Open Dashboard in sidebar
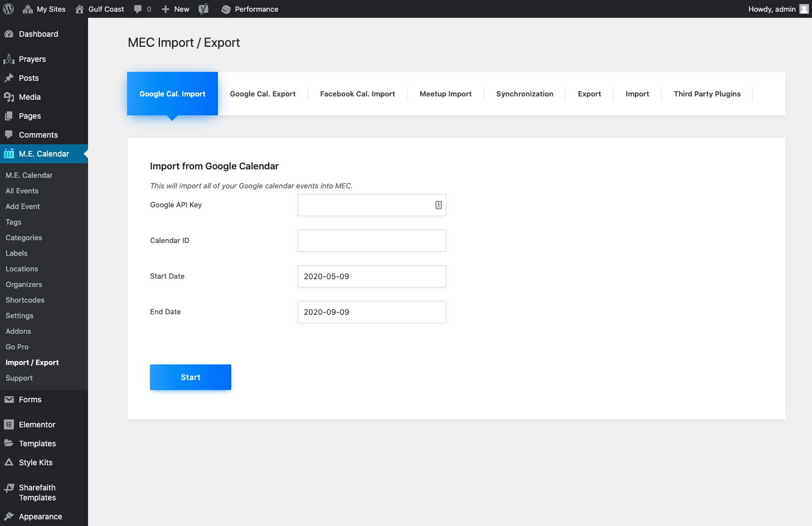The width and height of the screenshot is (812, 526). coord(38,34)
